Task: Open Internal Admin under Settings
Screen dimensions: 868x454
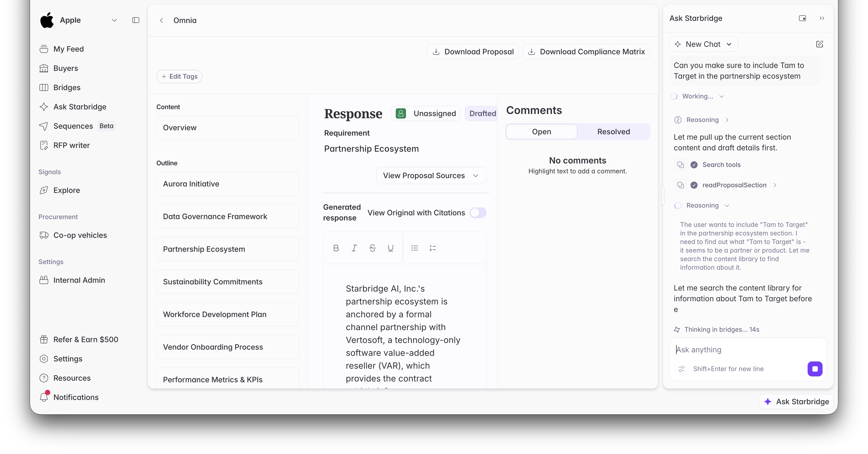Action: tap(79, 280)
